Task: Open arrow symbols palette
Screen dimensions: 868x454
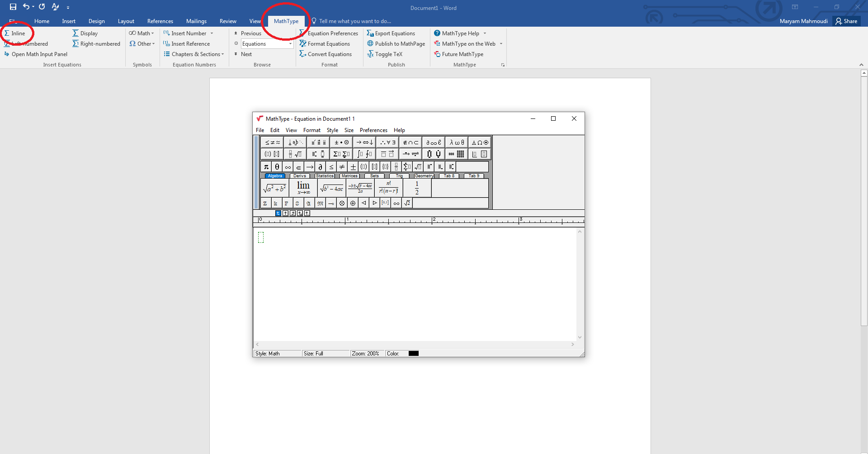Action: tap(364, 142)
